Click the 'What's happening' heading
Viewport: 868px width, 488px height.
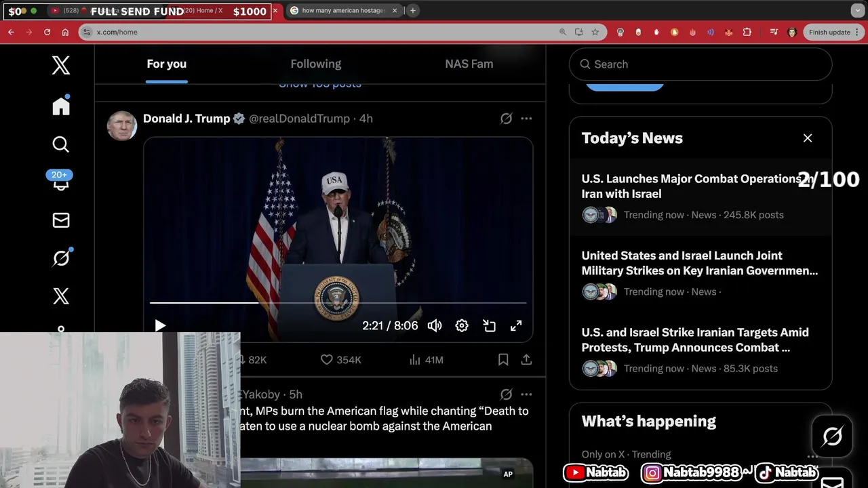[648, 421]
